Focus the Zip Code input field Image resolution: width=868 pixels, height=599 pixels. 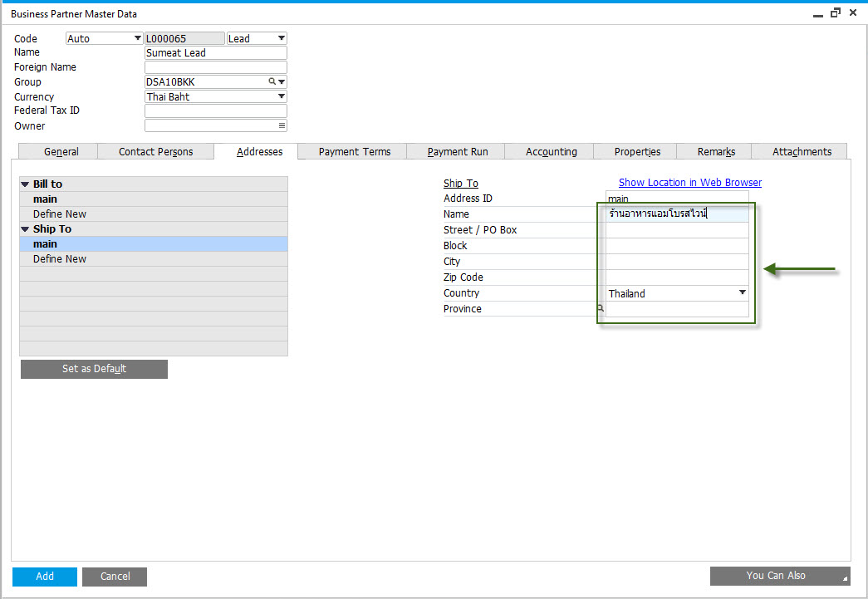(677, 278)
